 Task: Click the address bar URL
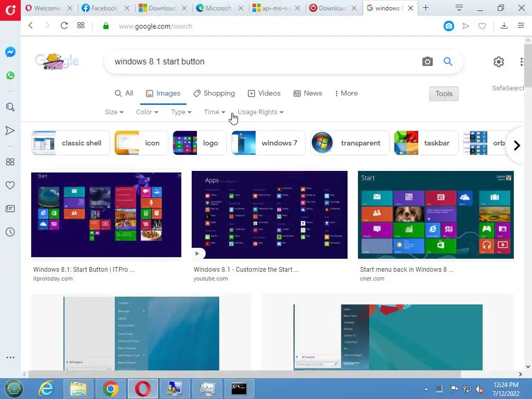click(x=155, y=26)
